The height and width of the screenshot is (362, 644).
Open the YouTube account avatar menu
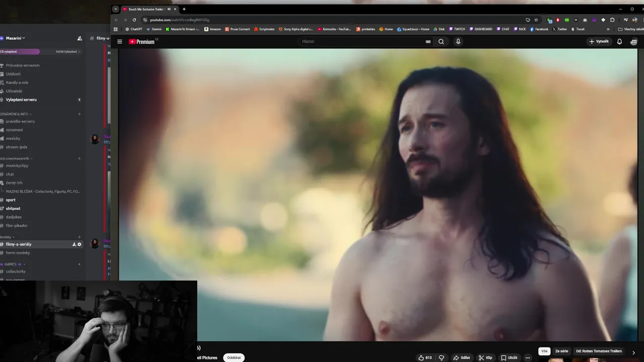tap(634, 42)
